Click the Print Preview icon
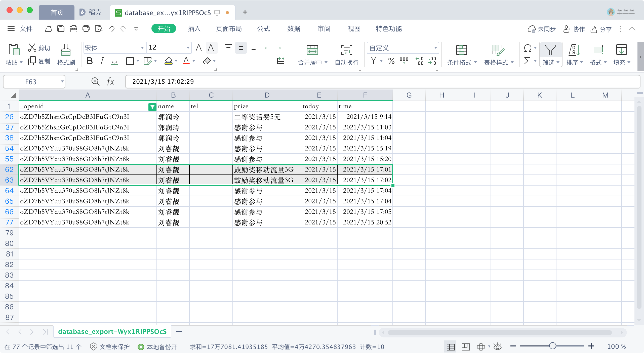The image size is (644, 353). pyautogui.click(x=99, y=29)
